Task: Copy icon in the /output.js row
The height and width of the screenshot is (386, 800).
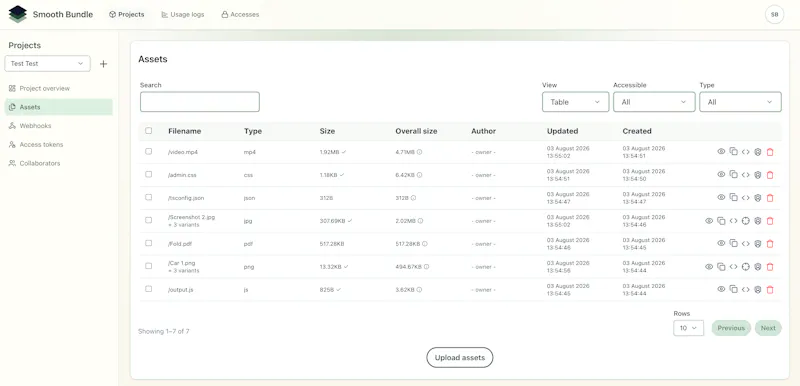Action: [x=733, y=289]
